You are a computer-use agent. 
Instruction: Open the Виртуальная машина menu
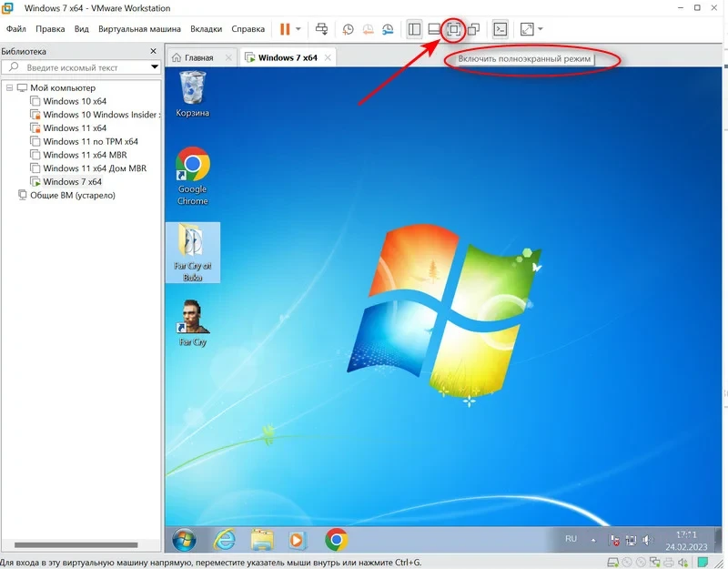(139, 29)
